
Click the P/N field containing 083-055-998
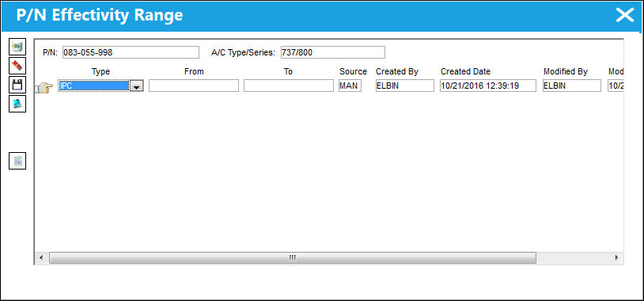[131, 52]
